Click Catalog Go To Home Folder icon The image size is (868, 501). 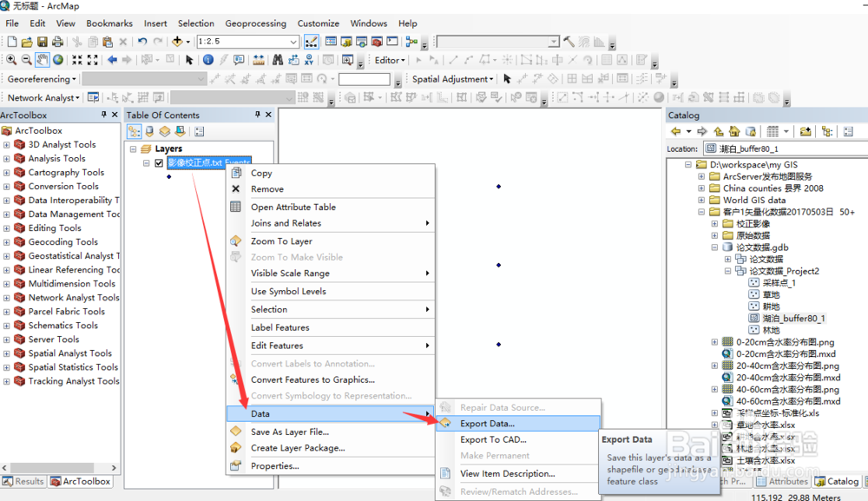(734, 131)
